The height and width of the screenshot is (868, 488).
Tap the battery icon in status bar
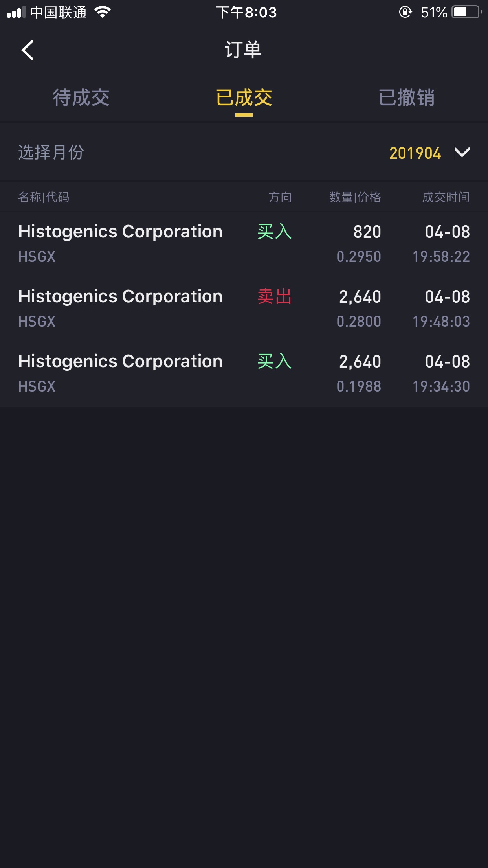click(x=466, y=12)
